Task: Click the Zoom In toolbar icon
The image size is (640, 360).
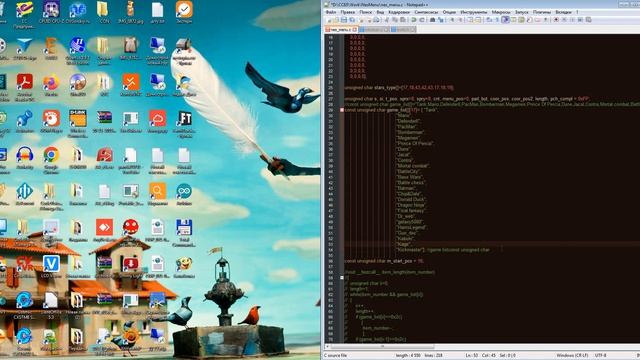Action: [452, 20]
